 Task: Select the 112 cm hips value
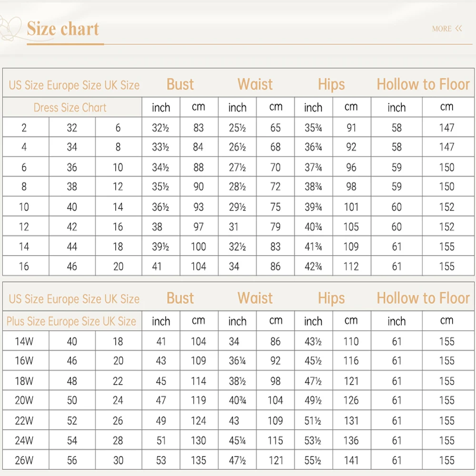click(x=351, y=267)
